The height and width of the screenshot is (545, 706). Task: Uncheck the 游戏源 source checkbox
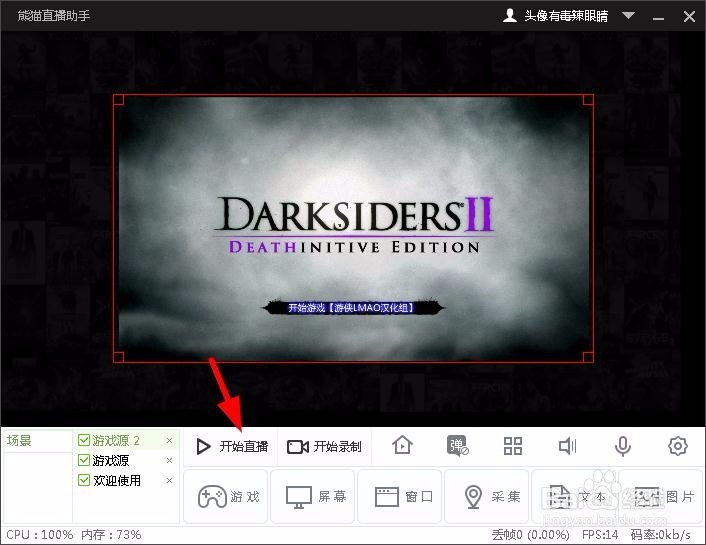[x=84, y=460]
